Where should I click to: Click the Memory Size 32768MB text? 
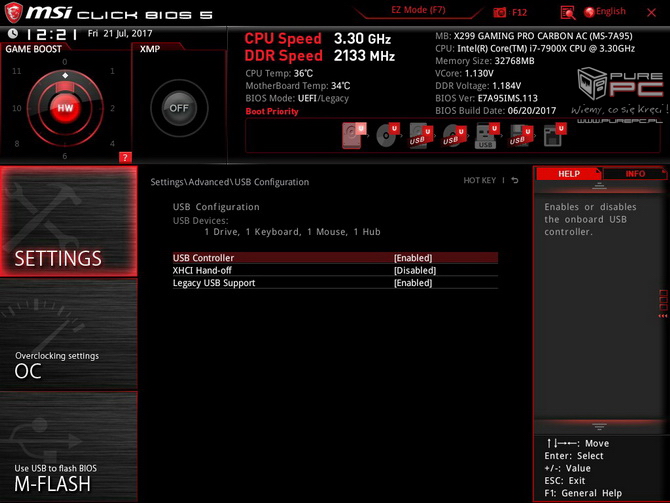click(485, 61)
